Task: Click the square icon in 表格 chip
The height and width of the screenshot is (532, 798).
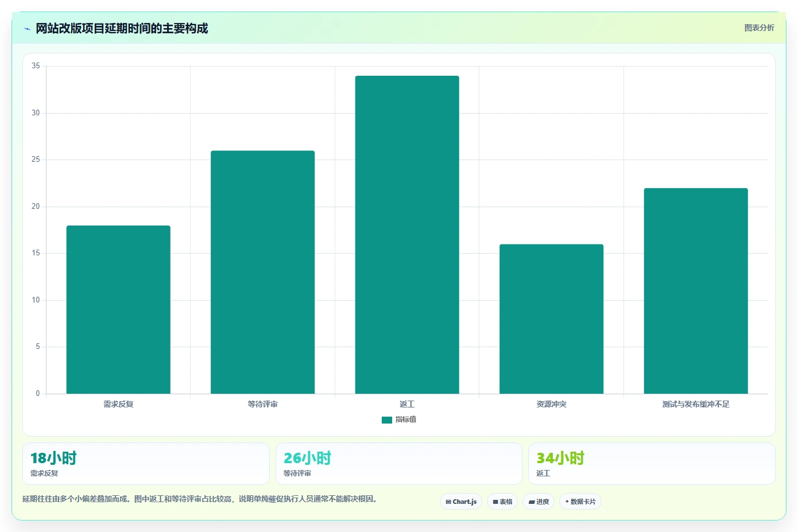Action: (x=495, y=502)
